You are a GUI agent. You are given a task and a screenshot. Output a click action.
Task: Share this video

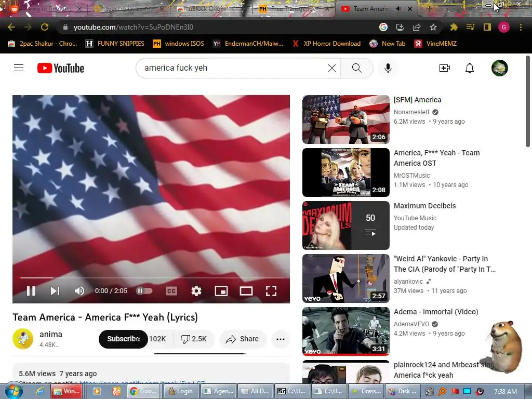coord(243,339)
